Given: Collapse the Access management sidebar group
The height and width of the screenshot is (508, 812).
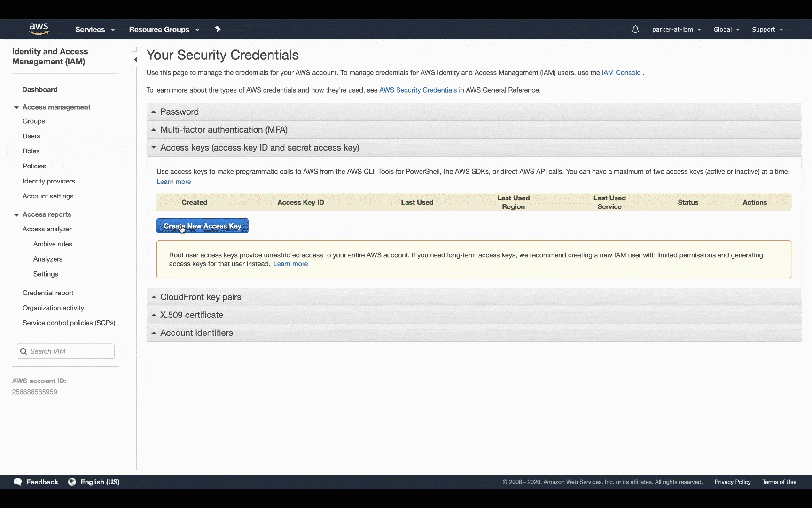Looking at the screenshot, I should click(x=16, y=107).
